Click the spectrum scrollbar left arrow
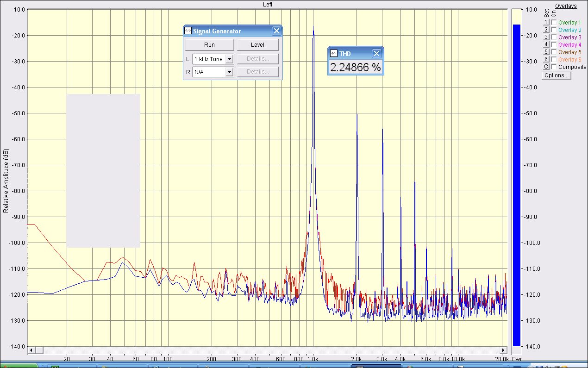The height and width of the screenshot is (368, 588). click(x=31, y=349)
